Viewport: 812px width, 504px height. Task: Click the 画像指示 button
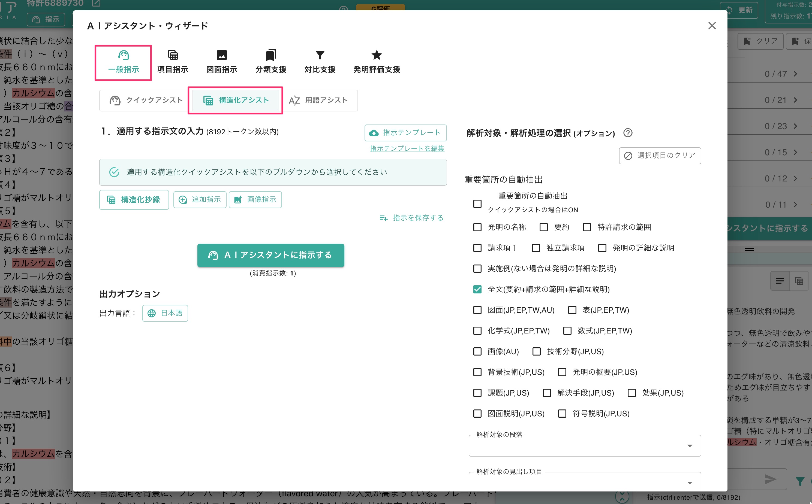(255, 200)
